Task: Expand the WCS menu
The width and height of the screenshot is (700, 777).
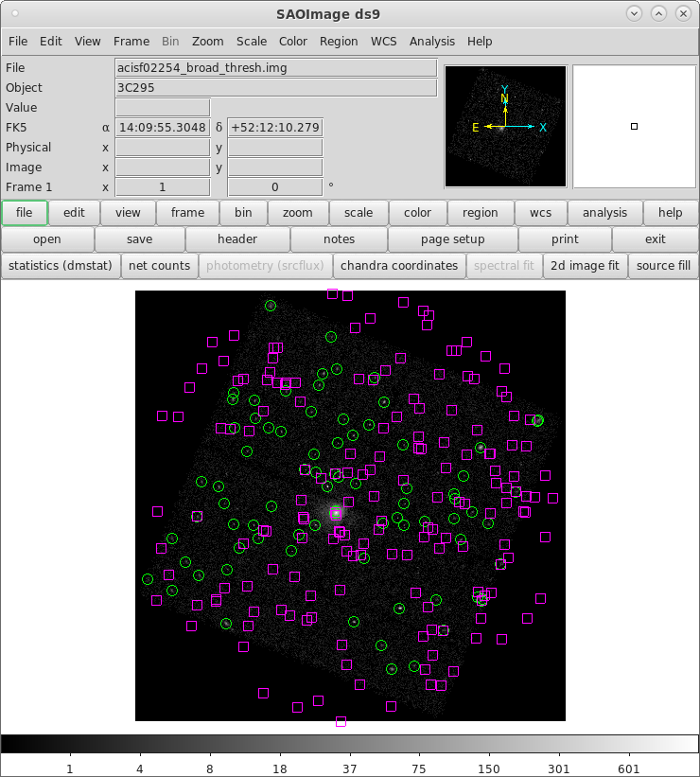Action: pyautogui.click(x=383, y=42)
